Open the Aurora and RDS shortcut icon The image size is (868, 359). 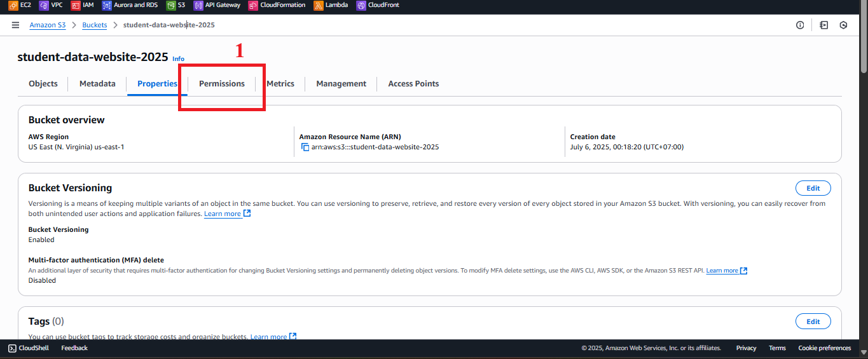pos(107,5)
